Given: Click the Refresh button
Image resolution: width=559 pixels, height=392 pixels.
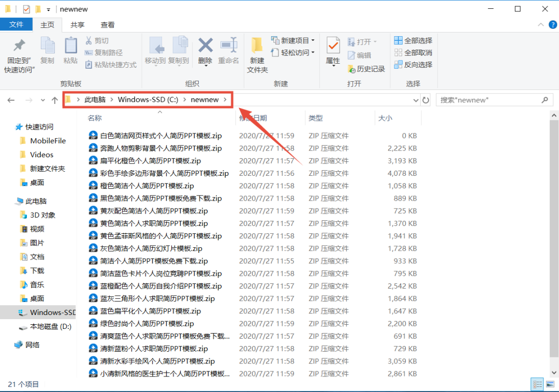Looking at the screenshot, I should [x=425, y=100].
